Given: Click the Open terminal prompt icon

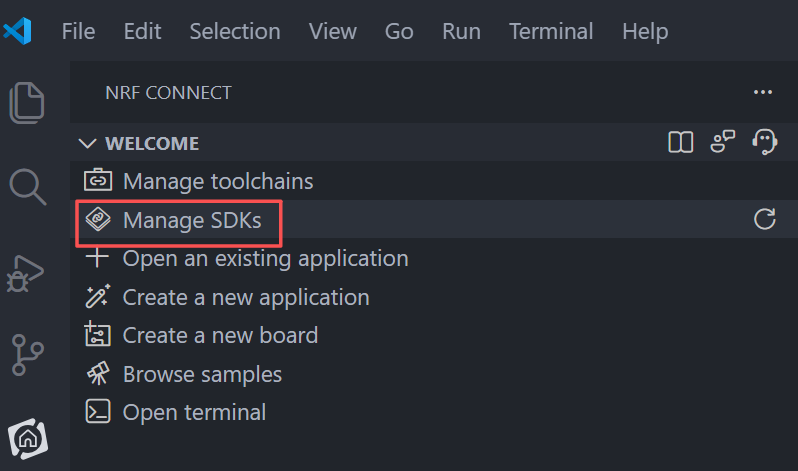Looking at the screenshot, I should click(x=98, y=411).
